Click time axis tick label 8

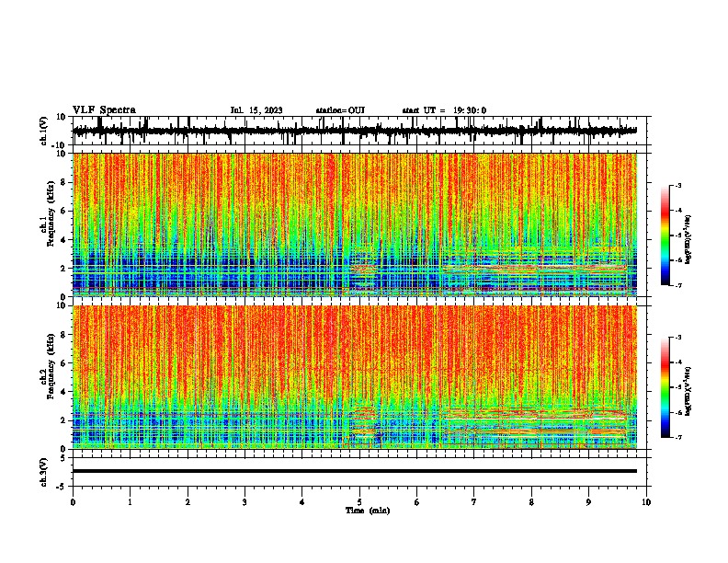point(531,502)
